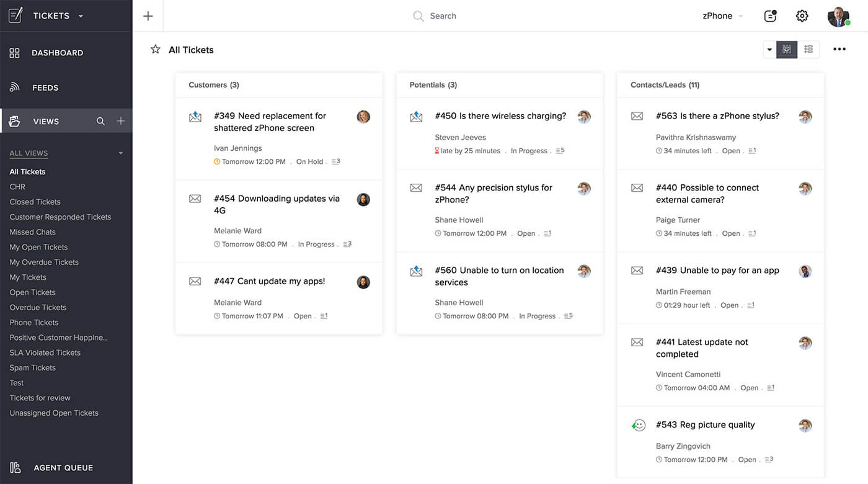This screenshot has width=868, height=484.
Task: Open the Tickets module dropdown arrow
Action: coord(81,16)
